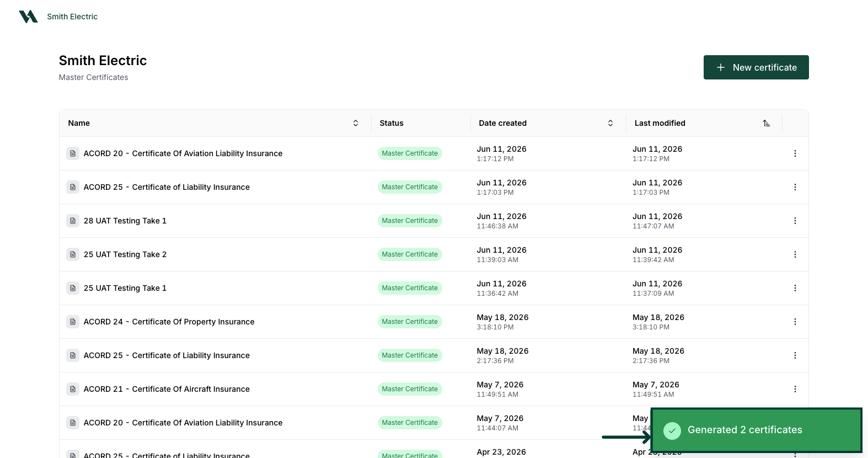Click the Master Certificate badge for ACORD 21 row
This screenshot has width=868, height=458.
pos(410,389)
